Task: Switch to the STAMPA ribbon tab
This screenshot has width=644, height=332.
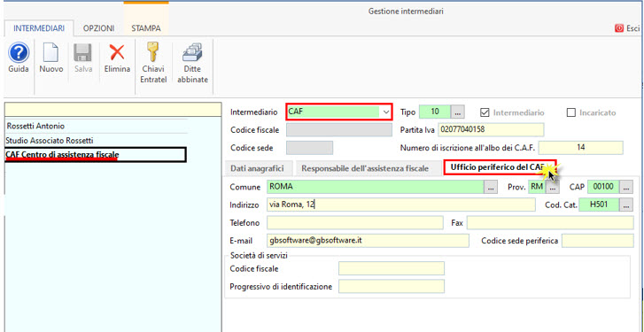Action: tap(146, 28)
